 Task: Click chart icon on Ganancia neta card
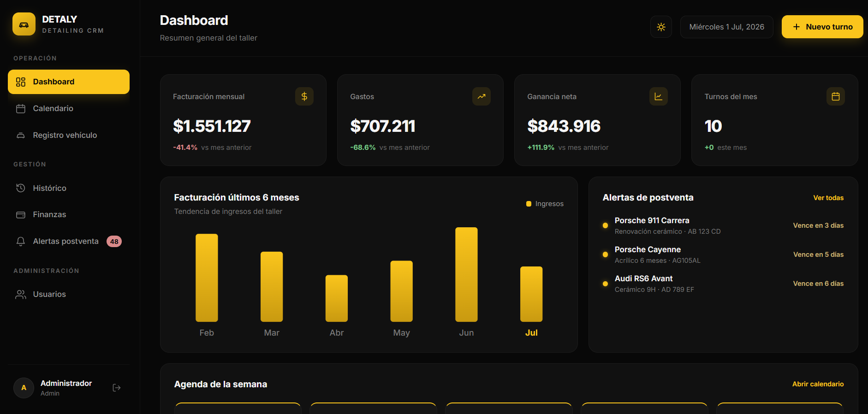[x=659, y=96]
